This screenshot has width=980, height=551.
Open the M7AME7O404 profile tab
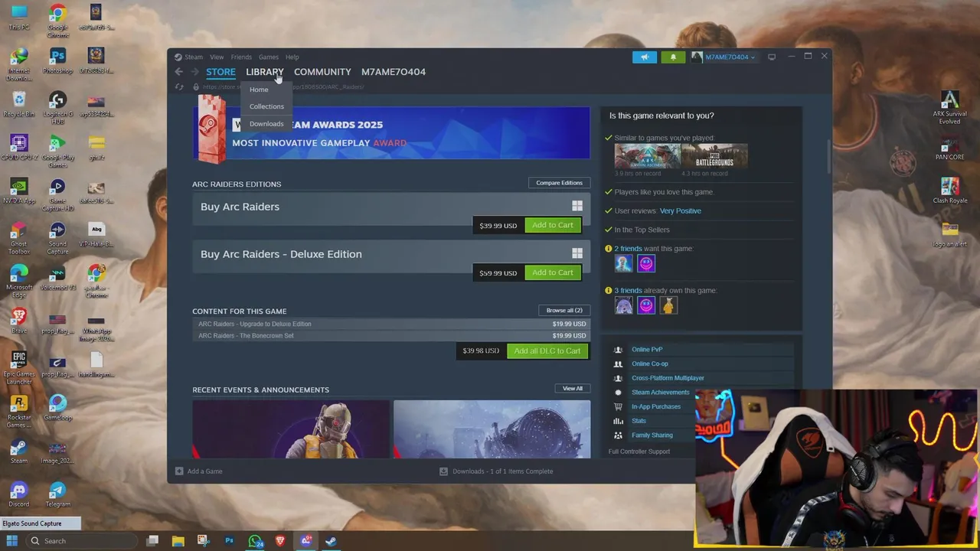[394, 72]
